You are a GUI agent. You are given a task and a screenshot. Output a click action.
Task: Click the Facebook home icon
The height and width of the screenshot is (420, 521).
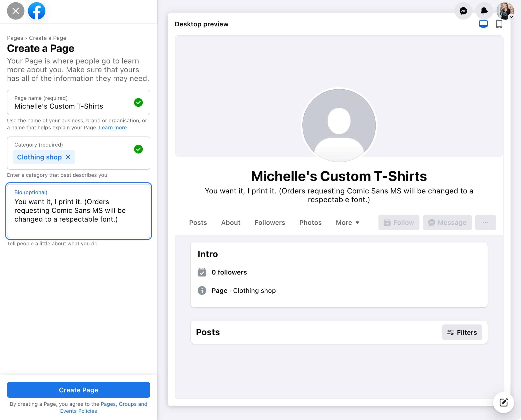[x=36, y=11]
